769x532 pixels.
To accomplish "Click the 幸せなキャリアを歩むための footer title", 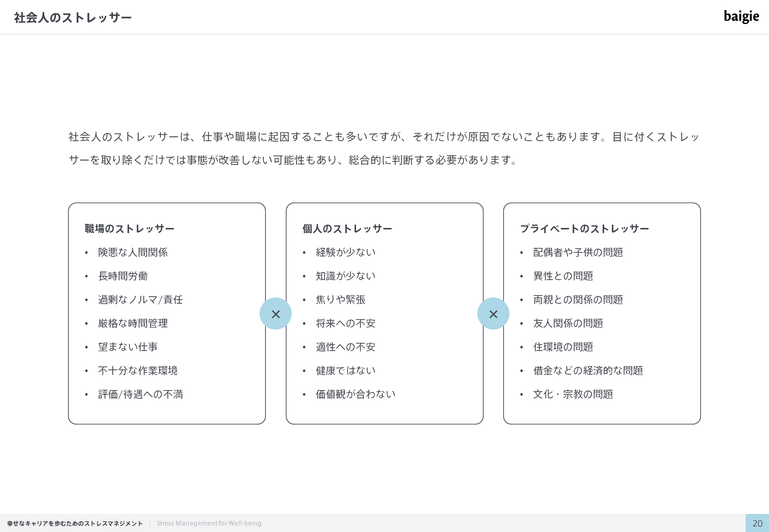I will 75,524.
